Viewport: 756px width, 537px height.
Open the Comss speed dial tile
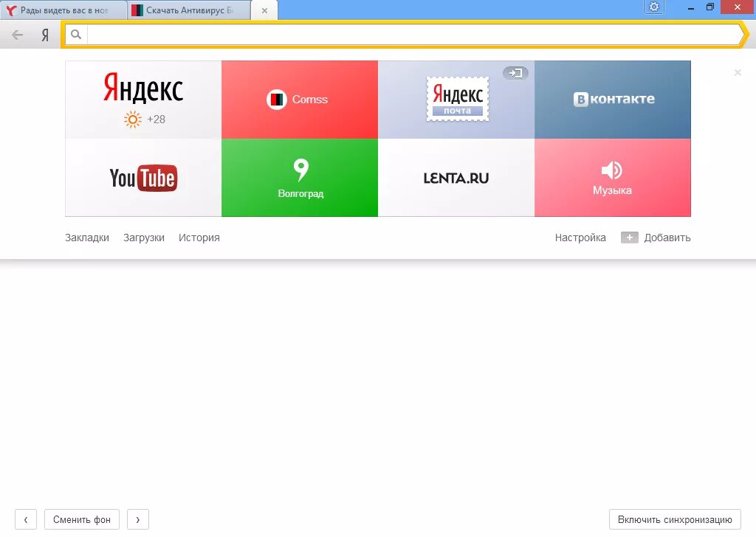click(x=300, y=100)
